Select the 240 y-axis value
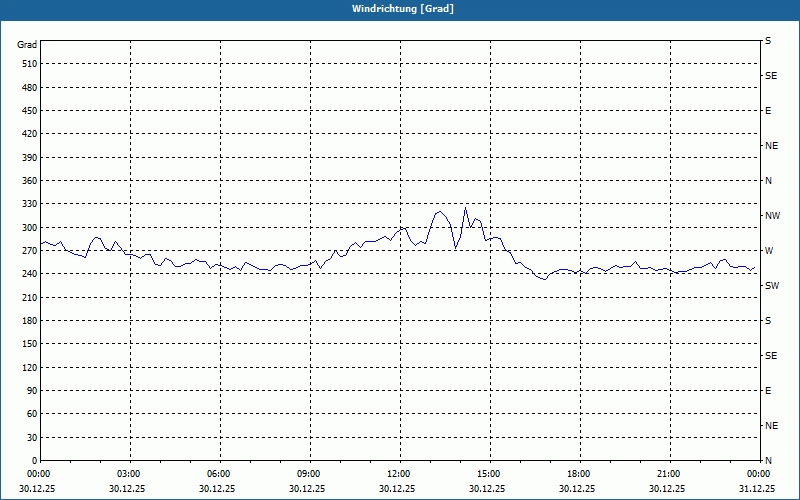The width and height of the screenshot is (800, 500). pos(30,274)
